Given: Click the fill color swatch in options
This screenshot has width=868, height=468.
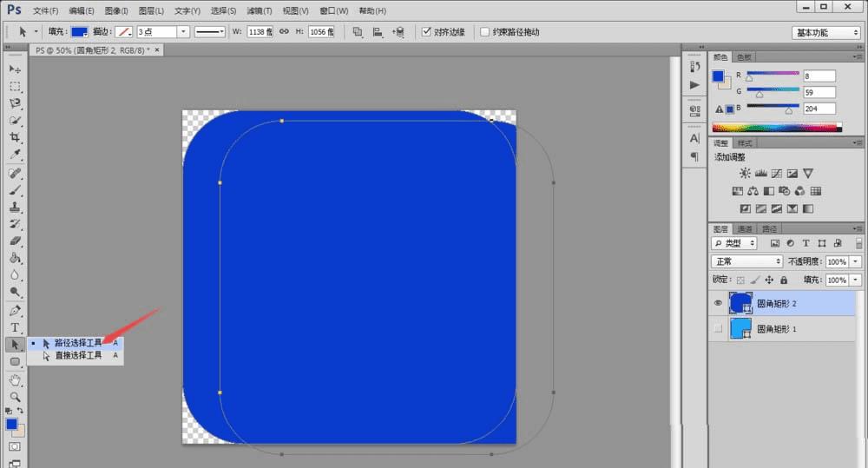Looking at the screenshot, I should click(79, 31).
